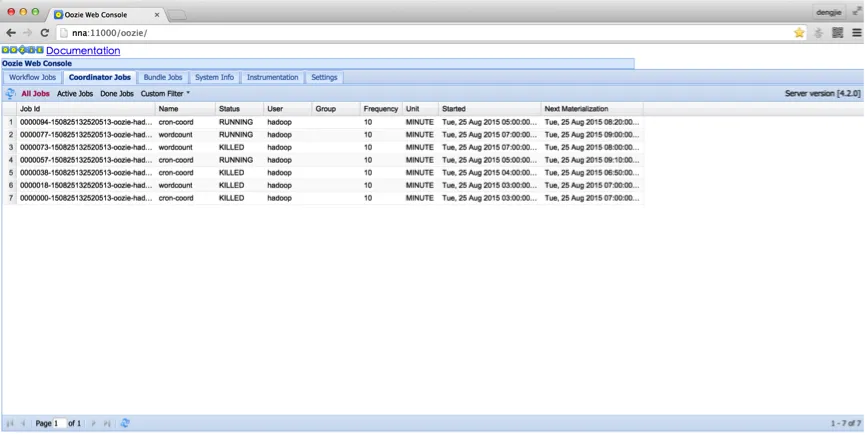Click next materialization 08:20:00 cell
865x435 pixels.
coord(592,122)
